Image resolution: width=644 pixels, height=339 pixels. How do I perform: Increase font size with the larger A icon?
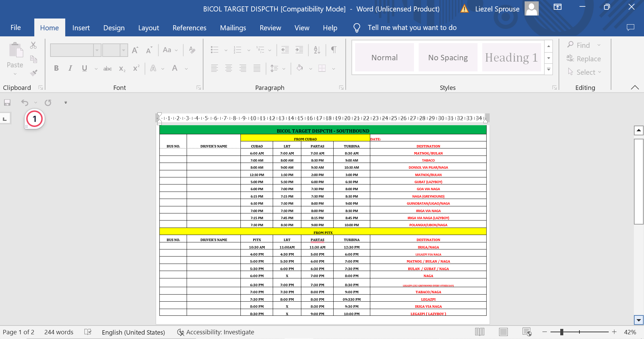(135, 50)
